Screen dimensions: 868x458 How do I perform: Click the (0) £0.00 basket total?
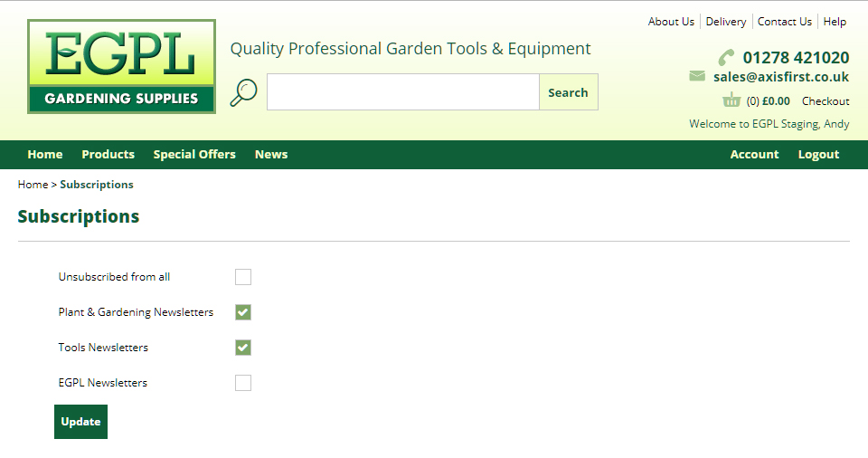pyautogui.click(x=768, y=100)
